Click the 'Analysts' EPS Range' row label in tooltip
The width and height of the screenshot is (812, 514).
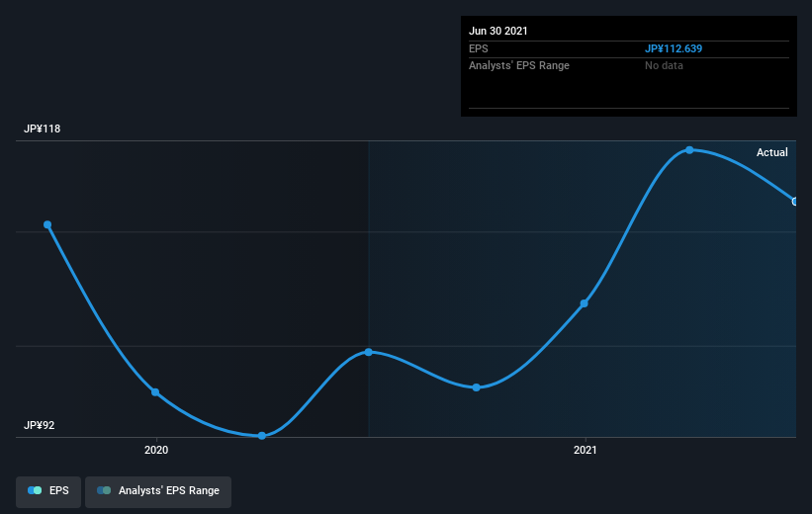click(519, 66)
